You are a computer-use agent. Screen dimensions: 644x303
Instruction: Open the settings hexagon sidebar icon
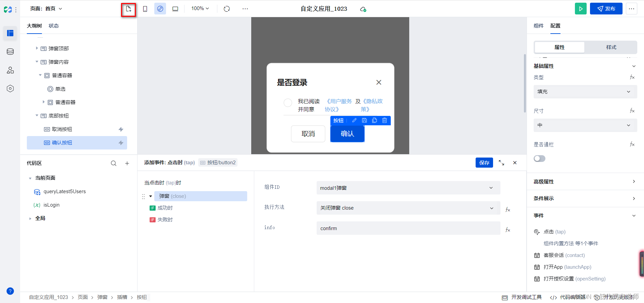point(10,88)
